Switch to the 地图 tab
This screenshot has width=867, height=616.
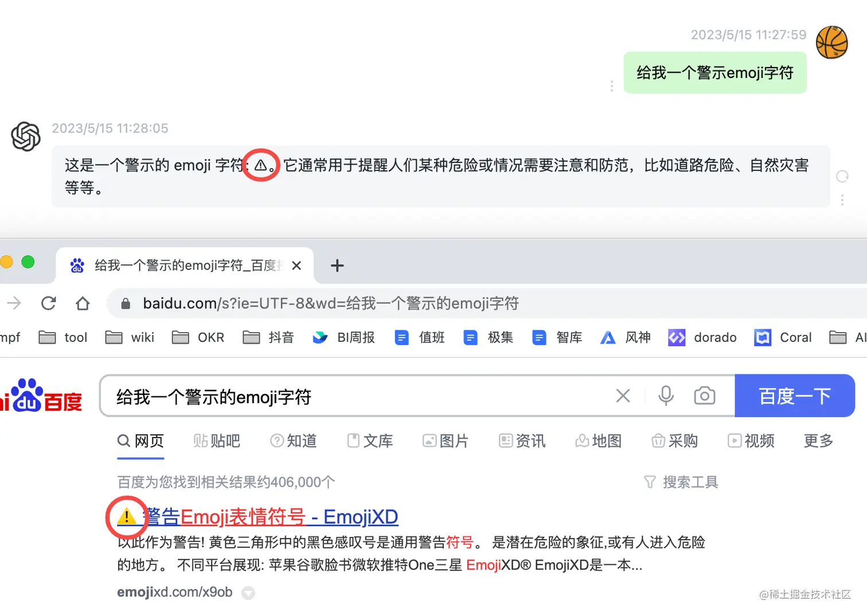(x=598, y=441)
